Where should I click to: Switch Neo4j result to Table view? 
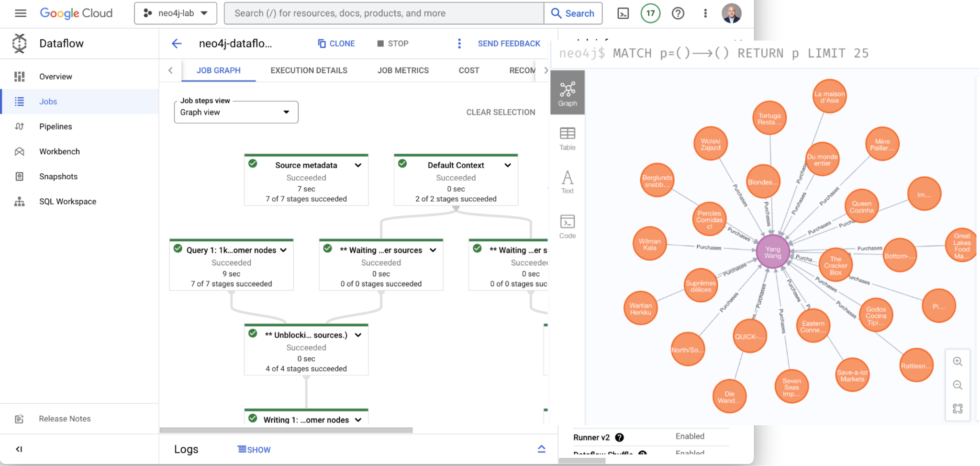[568, 138]
